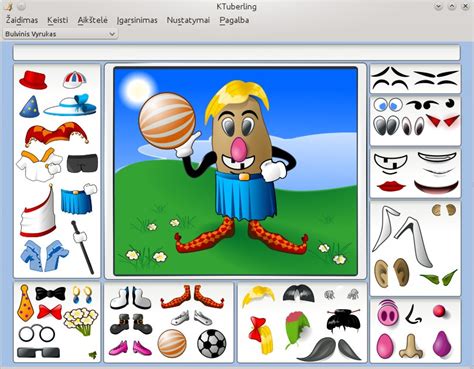Select the red jester hat
The image size is (474, 369).
tap(57, 134)
